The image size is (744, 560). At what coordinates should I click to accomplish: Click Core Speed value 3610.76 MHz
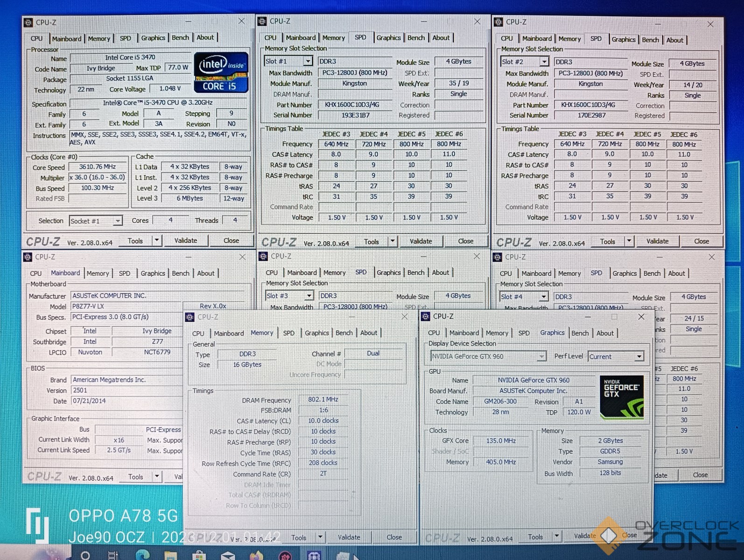pos(97,167)
